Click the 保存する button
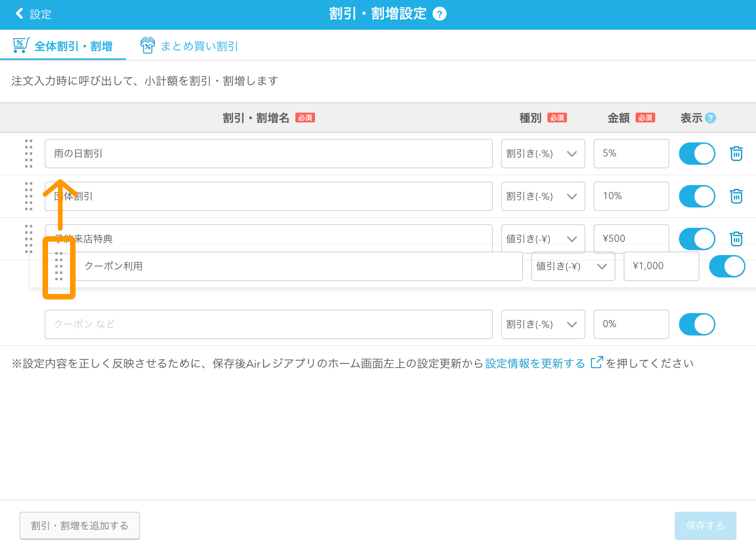 coord(705,525)
